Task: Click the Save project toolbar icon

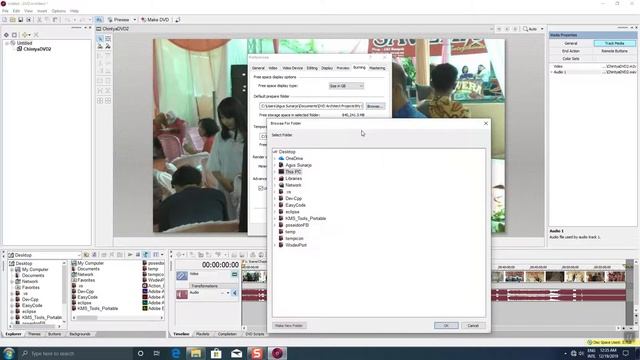Action: [21, 20]
